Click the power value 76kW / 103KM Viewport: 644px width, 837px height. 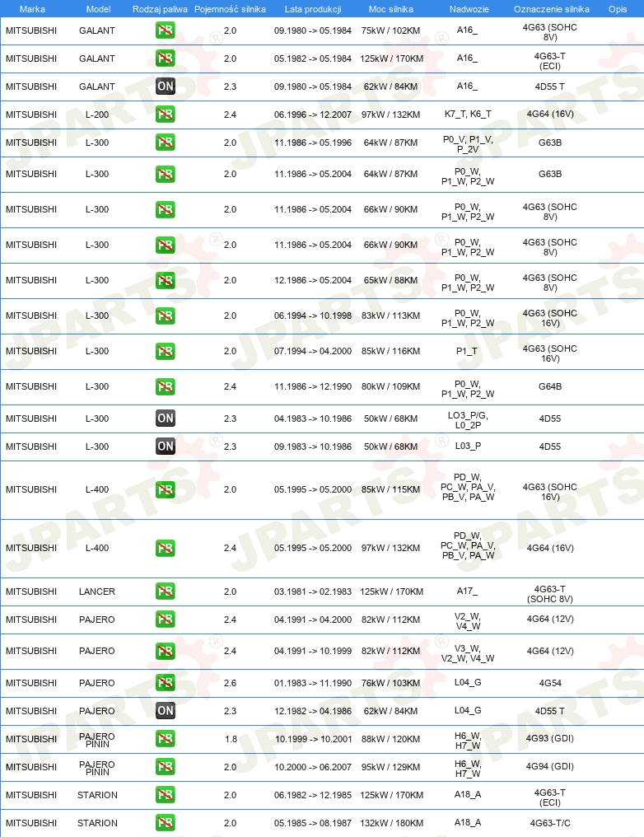tap(390, 683)
